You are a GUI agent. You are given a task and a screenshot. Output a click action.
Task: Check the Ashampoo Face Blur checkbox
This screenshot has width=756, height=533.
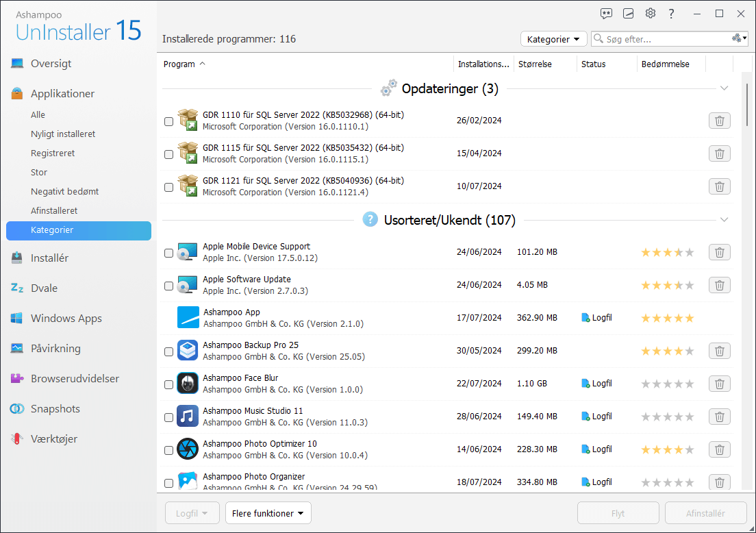(168, 384)
